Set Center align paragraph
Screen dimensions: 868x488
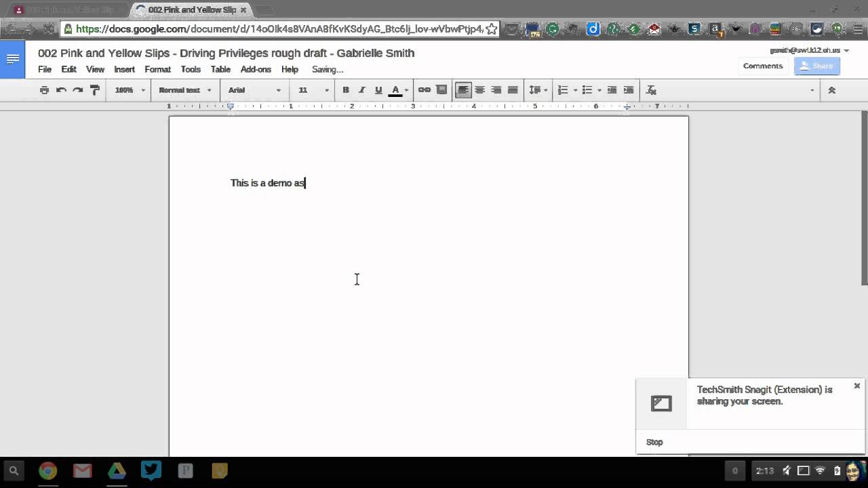click(479, 90)
